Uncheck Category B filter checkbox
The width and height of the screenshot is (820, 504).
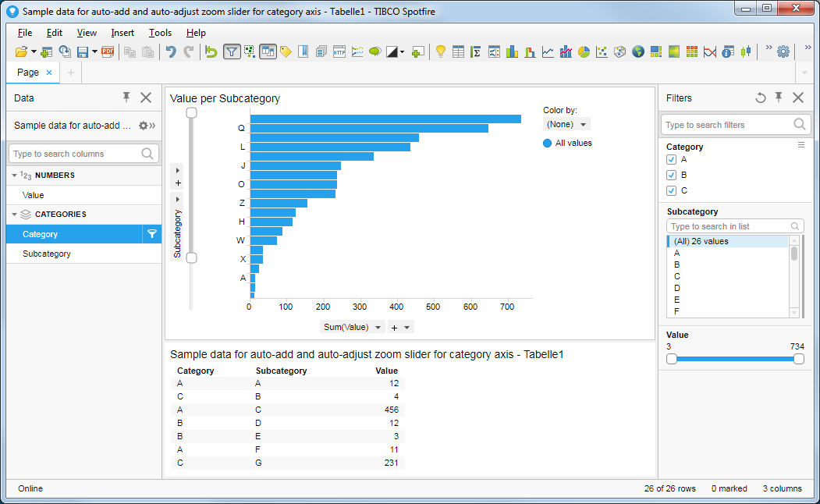[671, 175]
